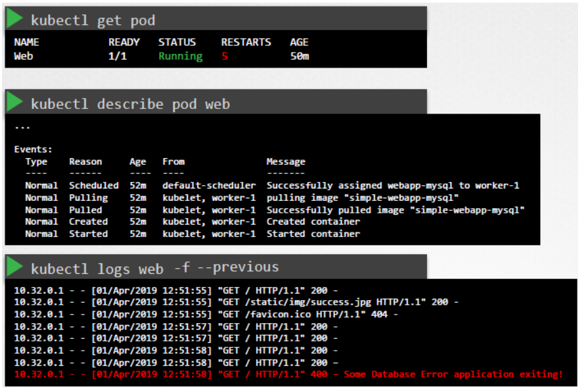The image size is (586, 392).
Task: Click the NAME column header
Action: (x=26, y=42)
